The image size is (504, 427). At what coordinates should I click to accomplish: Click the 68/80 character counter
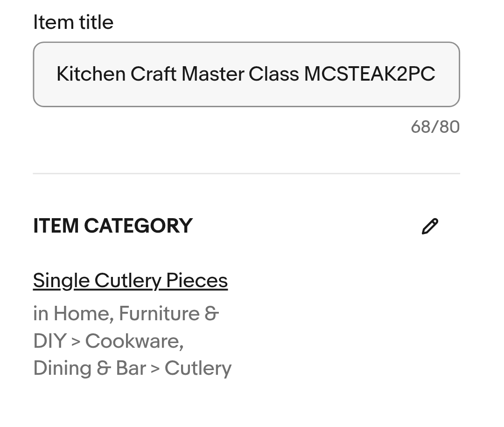click(x=435, y=127)
